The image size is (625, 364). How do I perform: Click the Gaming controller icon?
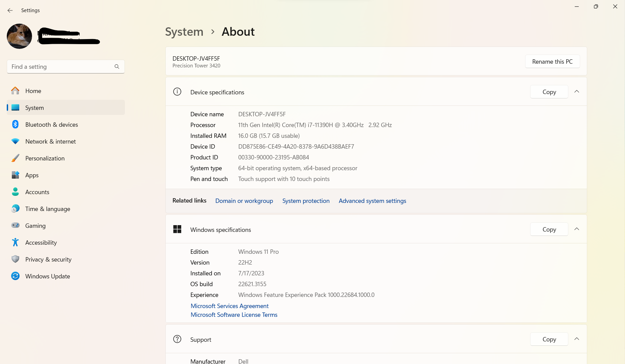click(15, 225)
